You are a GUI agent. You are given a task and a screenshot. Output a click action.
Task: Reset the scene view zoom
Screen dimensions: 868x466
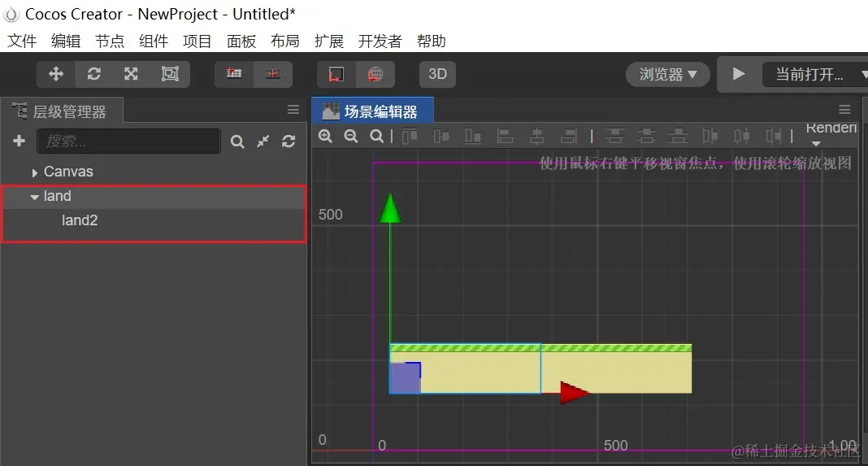(376, 136)
